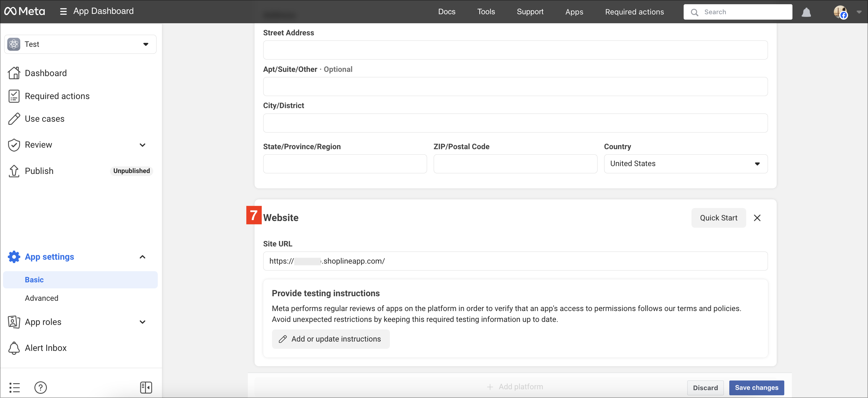Open Required actions in sidebar

[57, 96]
